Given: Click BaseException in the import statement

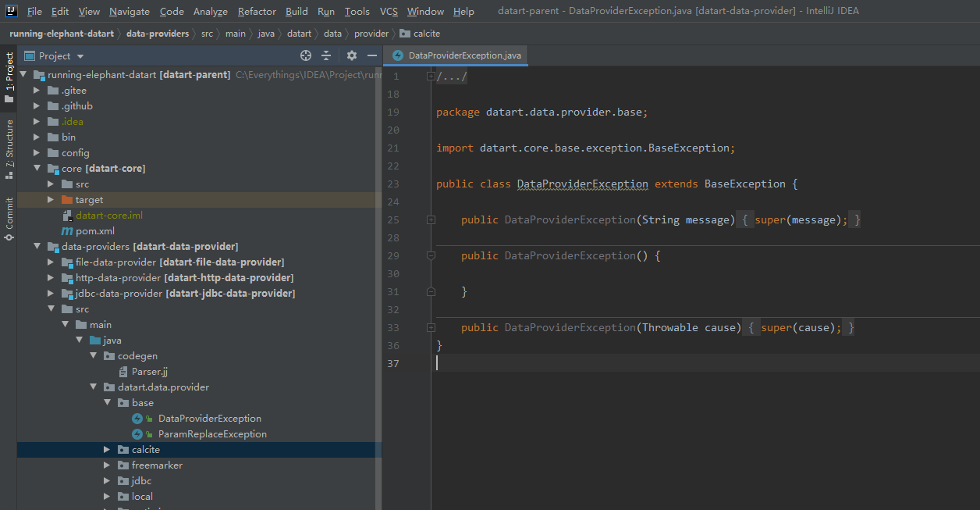Looking at the screenshot, I should pyautogui.click(x=689, y=148).
